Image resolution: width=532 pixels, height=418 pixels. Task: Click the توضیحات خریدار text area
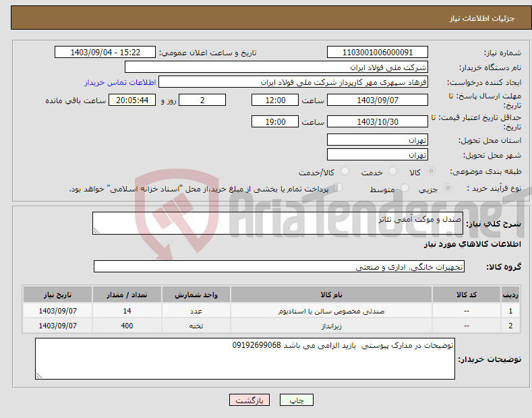click(x=245, y=359)
